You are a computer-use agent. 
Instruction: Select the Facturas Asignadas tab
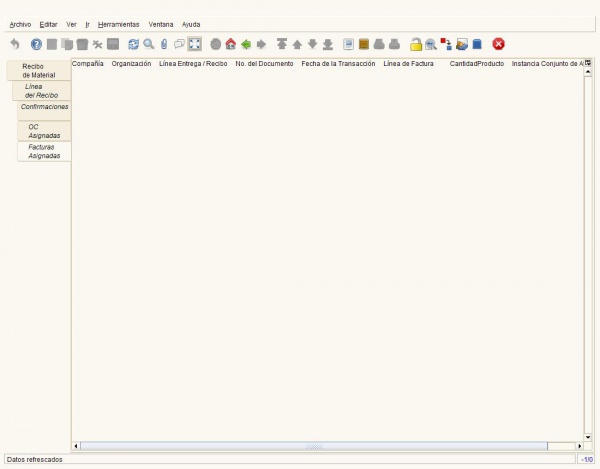pyautogui.click(x=44, y=151)
